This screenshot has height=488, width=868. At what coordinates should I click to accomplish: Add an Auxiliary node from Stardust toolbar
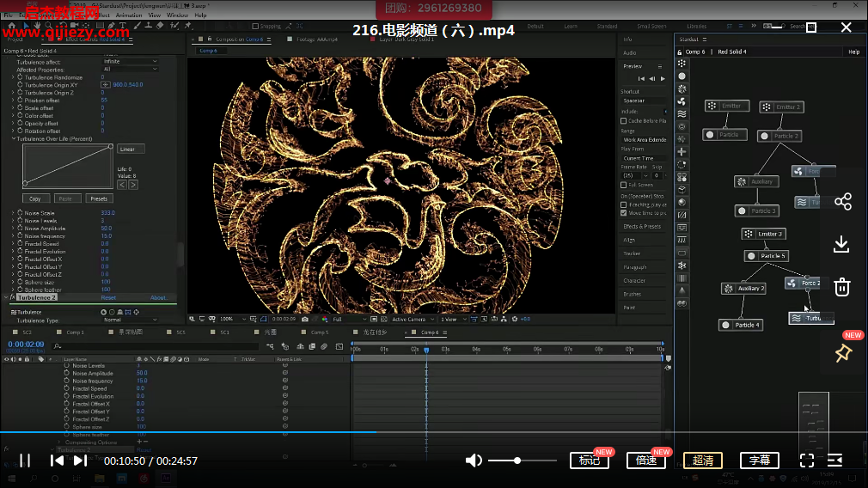pos(682,88)
